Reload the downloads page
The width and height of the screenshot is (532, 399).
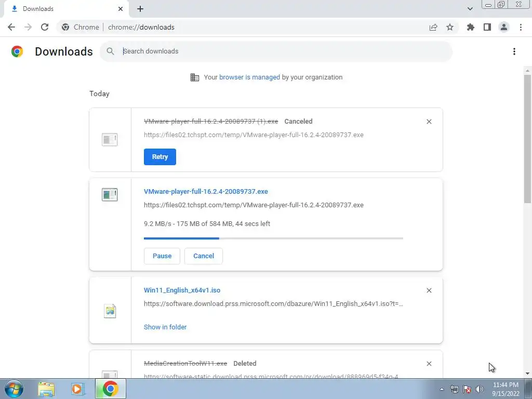click(x=45, y=27)
